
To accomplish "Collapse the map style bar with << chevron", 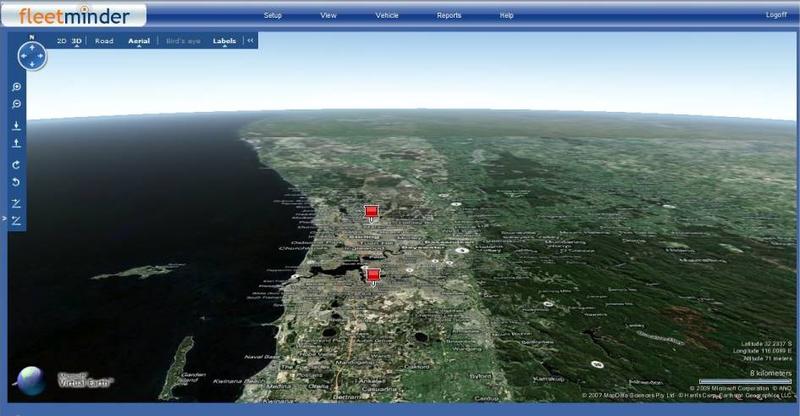I will [x=251, y=40].
